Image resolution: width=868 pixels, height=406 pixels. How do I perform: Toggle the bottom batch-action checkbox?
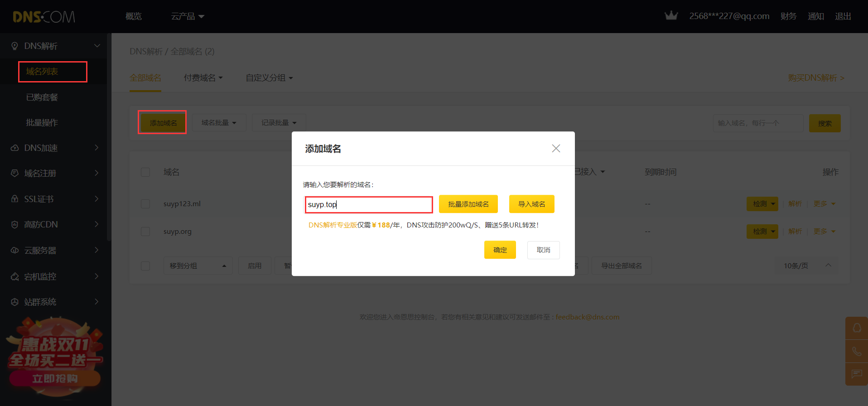pos(145,266)
